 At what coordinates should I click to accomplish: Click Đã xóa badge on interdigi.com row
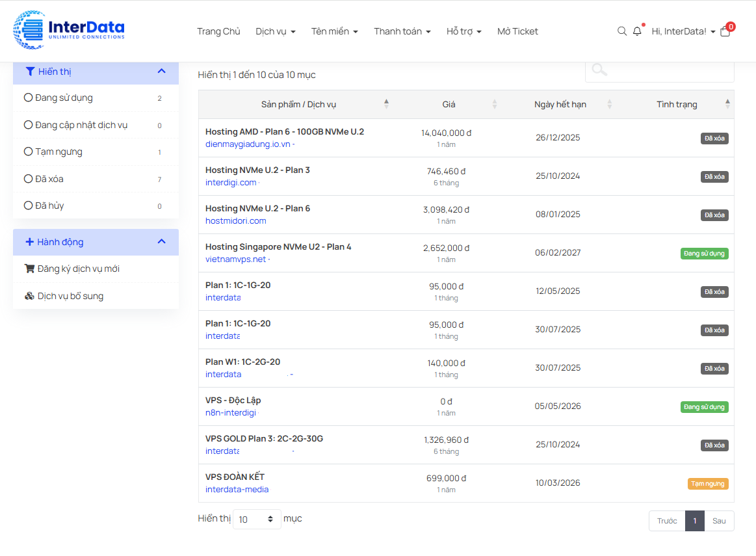point(714,177)
